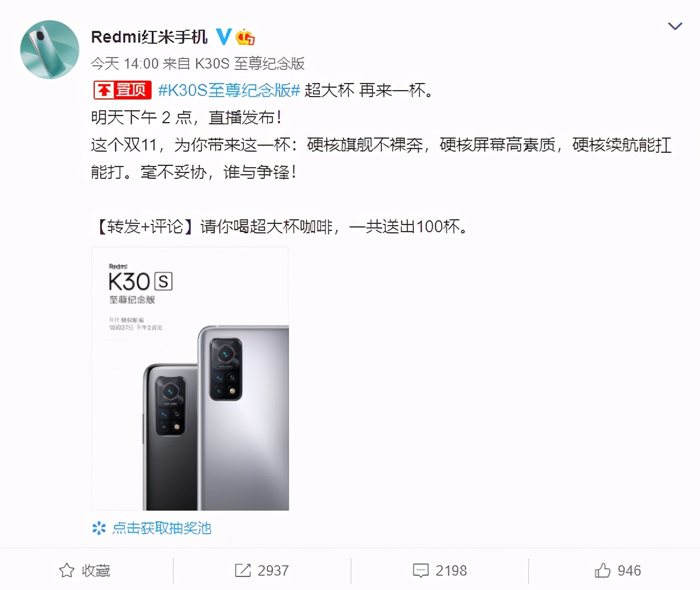This screenshot has width=700, height=590.
Task: Click the blue verified V badge
Action: pos(224,37)
